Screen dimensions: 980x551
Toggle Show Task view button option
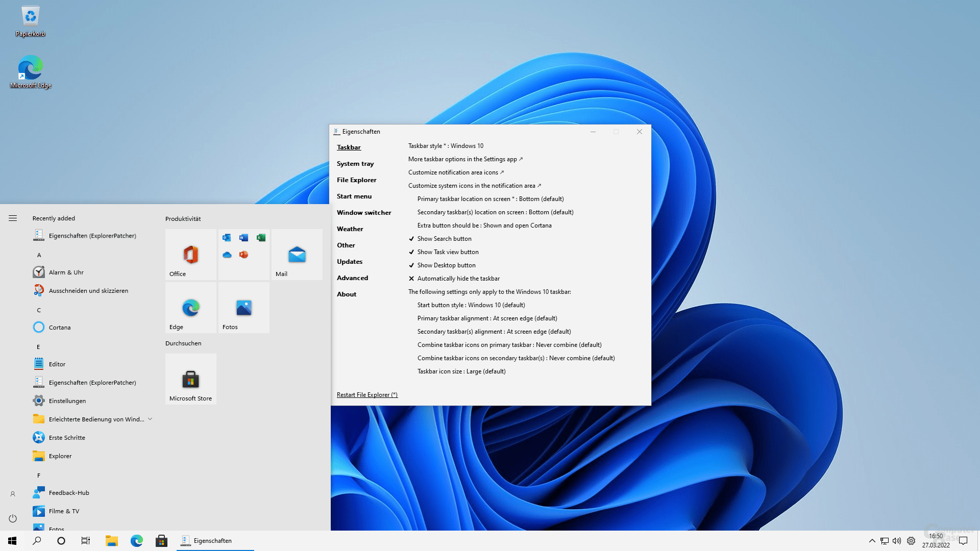click(x=448, y=252)
